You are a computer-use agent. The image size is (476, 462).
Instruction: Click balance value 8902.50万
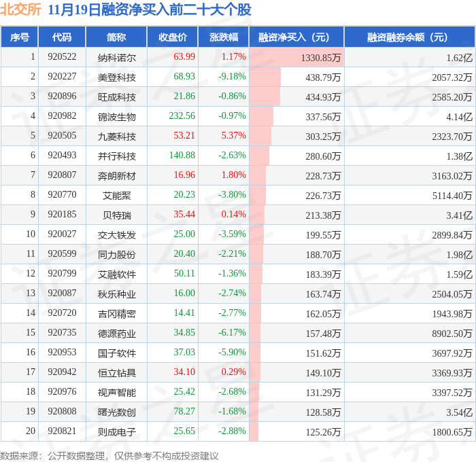click(x=452, y=334)
